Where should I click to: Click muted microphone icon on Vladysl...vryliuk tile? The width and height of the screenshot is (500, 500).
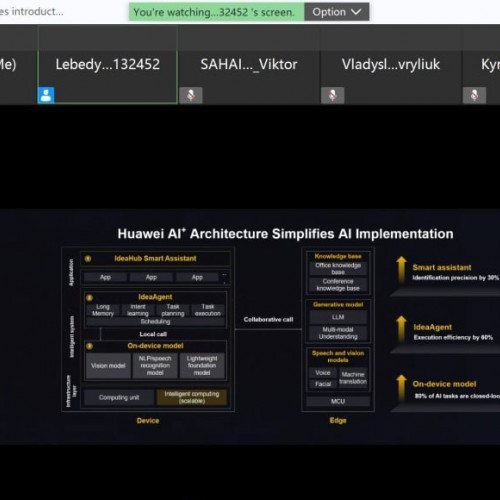332,95
